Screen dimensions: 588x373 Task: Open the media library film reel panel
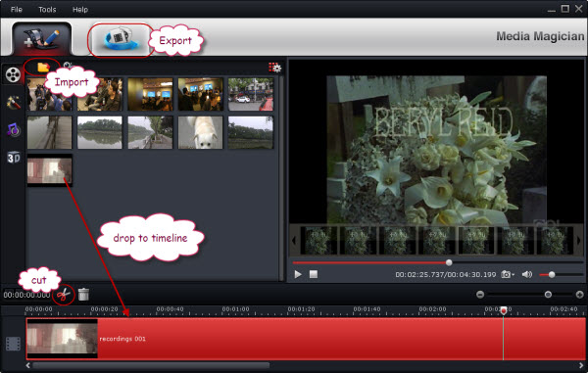[13, 75]
